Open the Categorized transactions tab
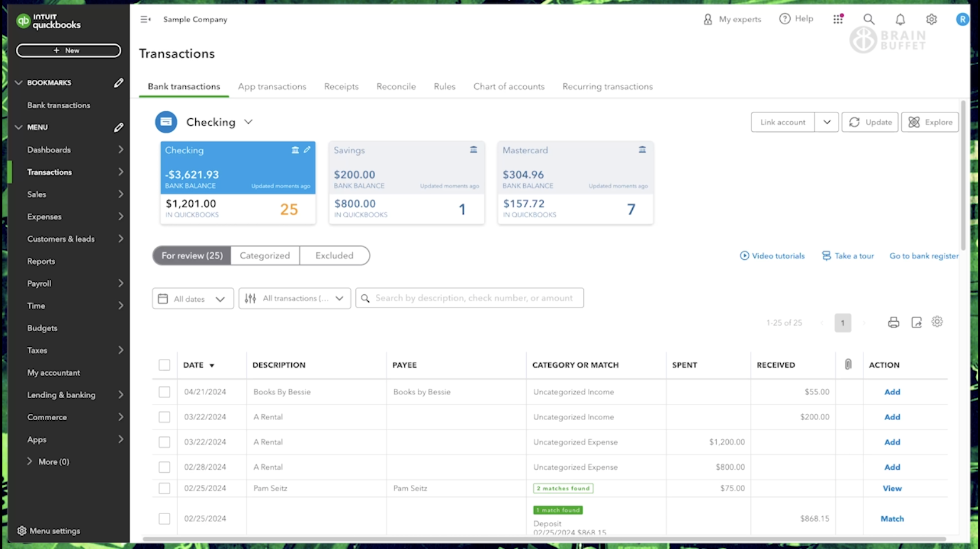The image size is (980, 549). click(x=265, y=255)
